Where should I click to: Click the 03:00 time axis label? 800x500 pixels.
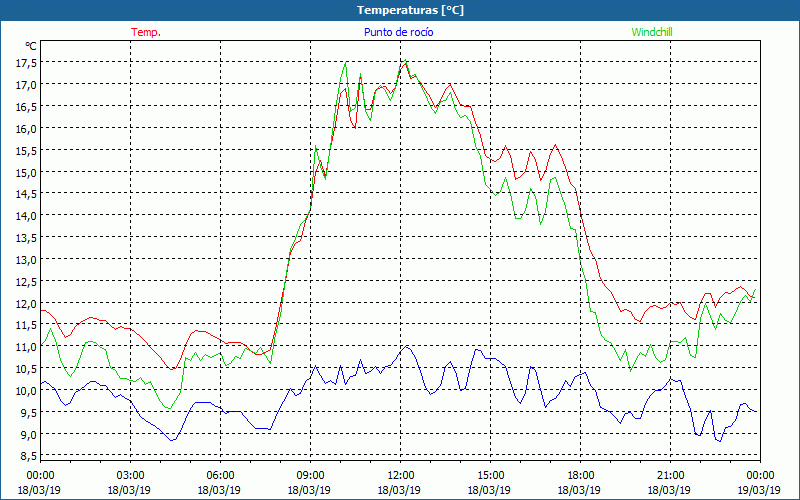click(x=130, y=476)
